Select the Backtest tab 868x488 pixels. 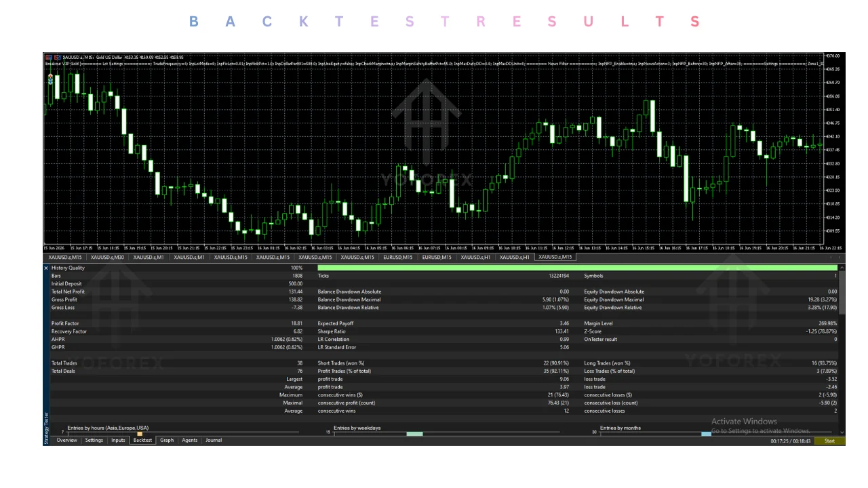(142, 441)
